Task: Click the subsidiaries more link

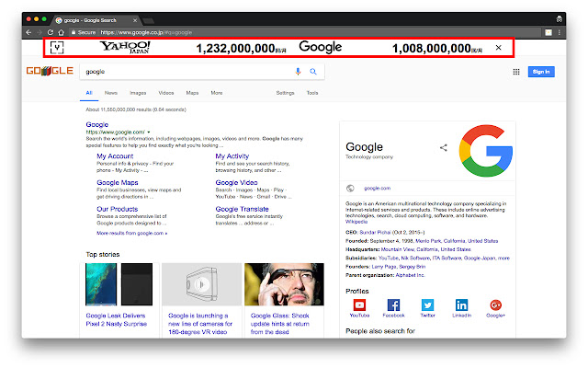Action: [x=503, y=258]
